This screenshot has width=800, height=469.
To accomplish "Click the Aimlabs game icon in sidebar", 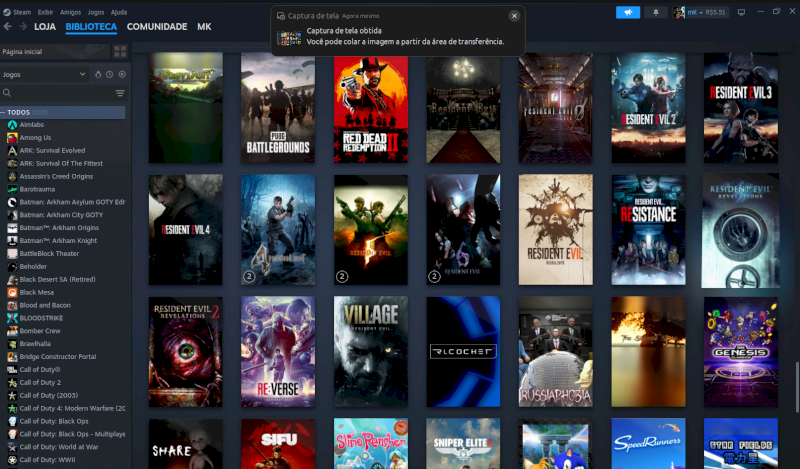I will click(x=12, y=125).
